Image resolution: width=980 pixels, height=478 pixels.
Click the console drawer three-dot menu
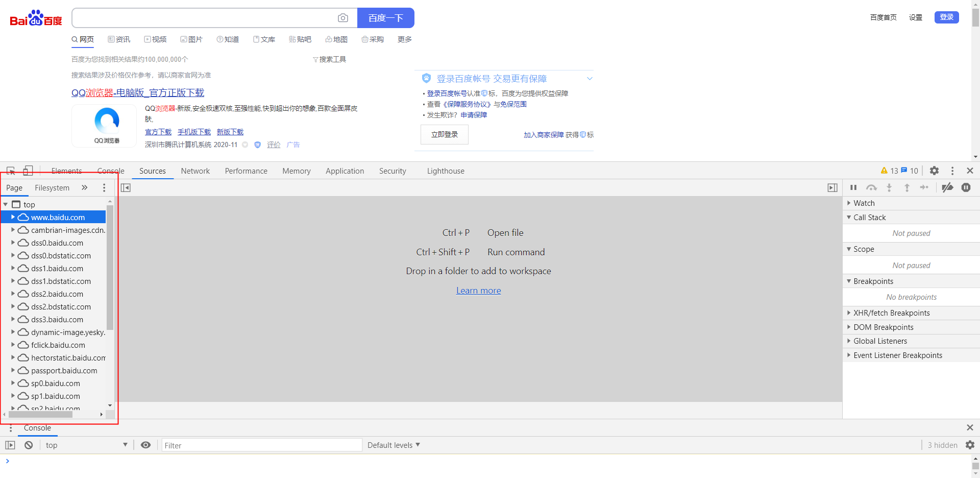click(11, 428)
